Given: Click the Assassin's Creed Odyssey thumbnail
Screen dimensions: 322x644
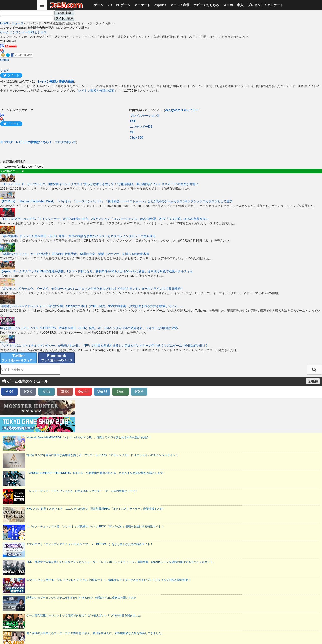Looking at the screenshot, I should point(14,461).
